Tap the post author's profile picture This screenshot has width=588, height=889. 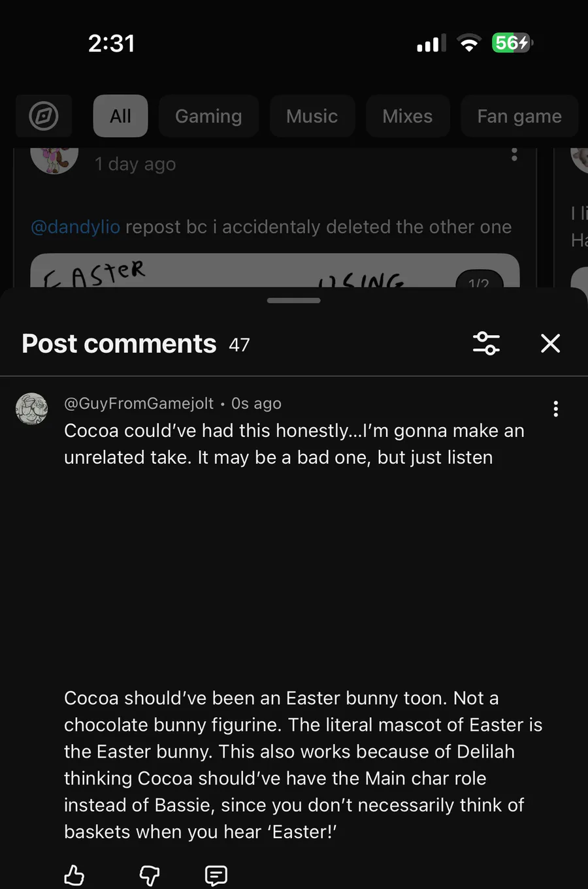click(54, 159)
